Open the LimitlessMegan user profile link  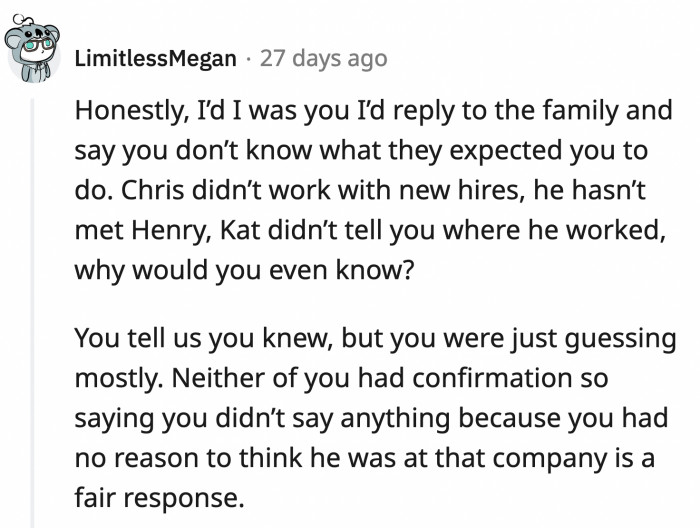[x=156, y=59]
